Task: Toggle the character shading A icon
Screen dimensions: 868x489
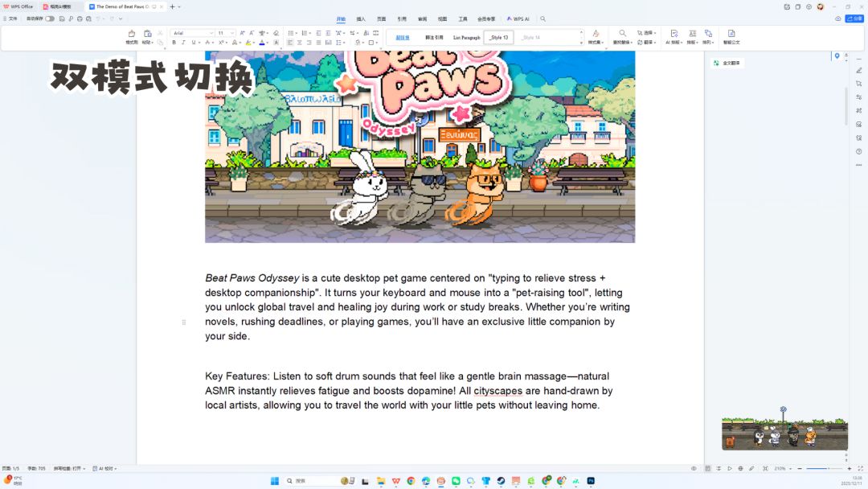Action: (276, 43)
